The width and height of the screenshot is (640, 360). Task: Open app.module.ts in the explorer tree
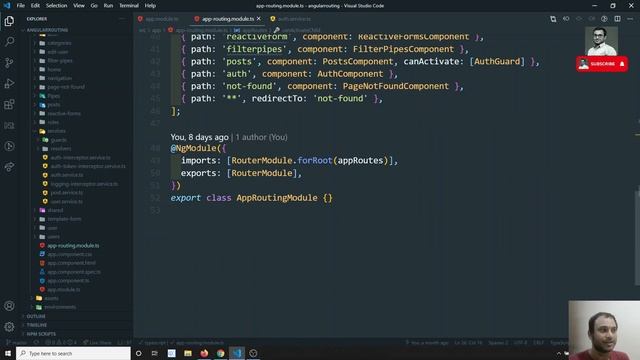click(64, 289)
